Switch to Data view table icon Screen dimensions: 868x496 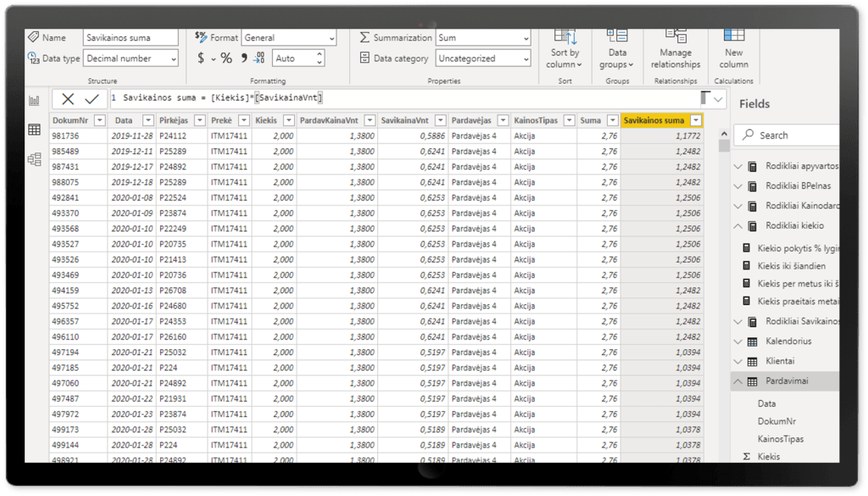pyautogui.click(x=35, y=130)
